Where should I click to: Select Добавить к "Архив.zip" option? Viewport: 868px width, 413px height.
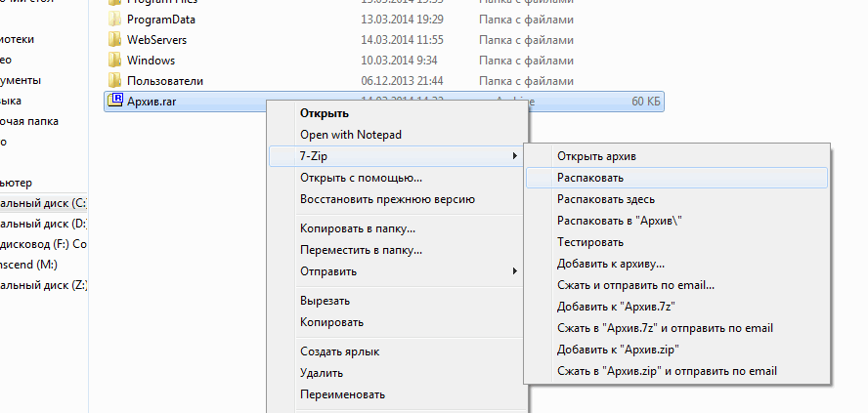(x=618, y=349)
